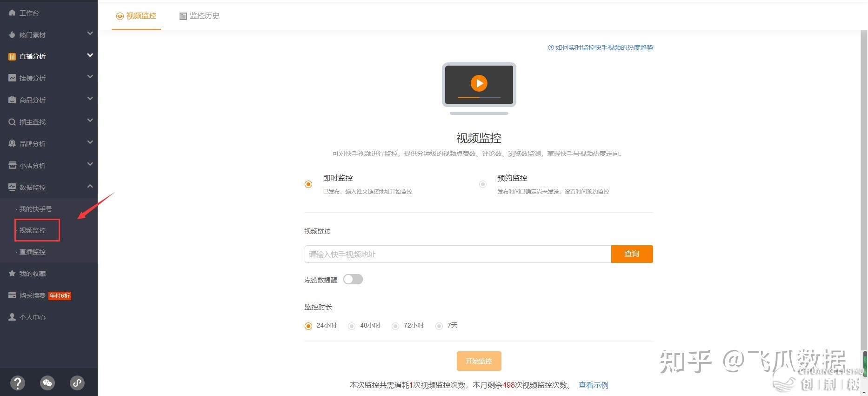Expand the 播主查找 menu chevron
The height and width of the screenshot is (396, 868).
[90, 121]
